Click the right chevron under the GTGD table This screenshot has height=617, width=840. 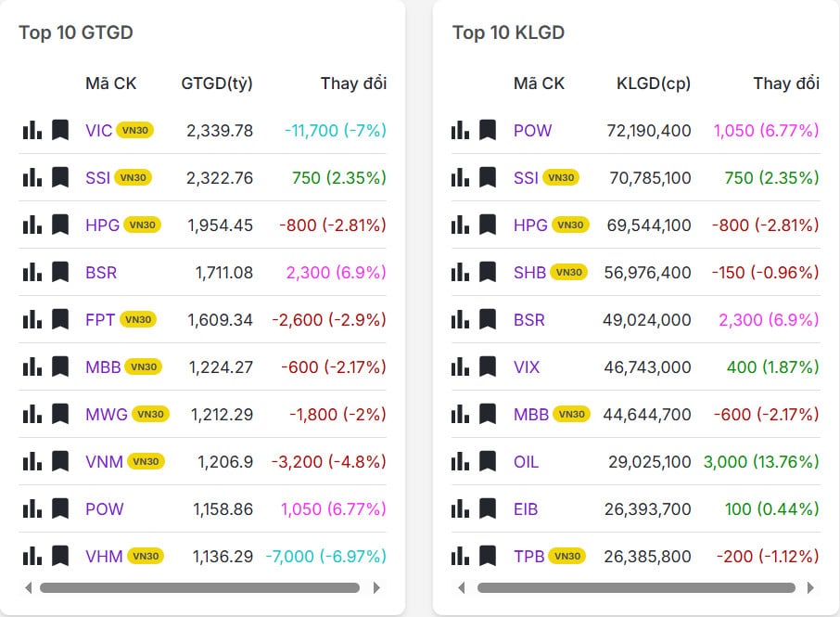[377, 587]
